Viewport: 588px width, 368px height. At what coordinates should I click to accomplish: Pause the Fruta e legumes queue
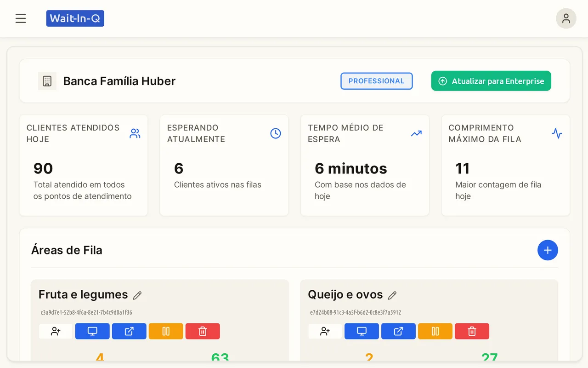tap(166, 331)
